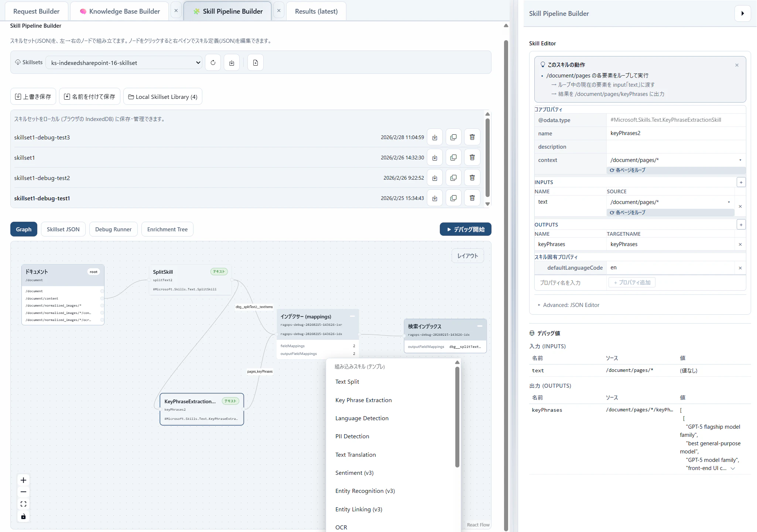Image resolution: width=757 pixels, height=532 pixels.
Task: Open the Skillsets dropdown selector
Action: pos(124,63)
